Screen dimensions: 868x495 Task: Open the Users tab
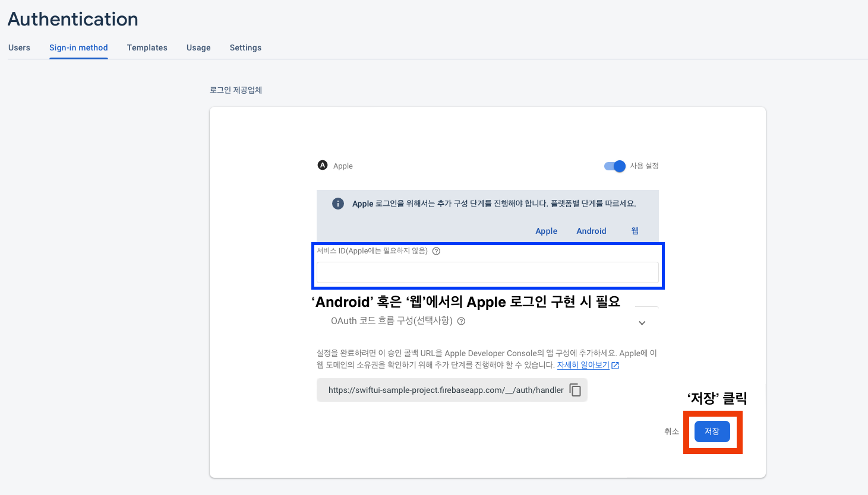point(19,47)
